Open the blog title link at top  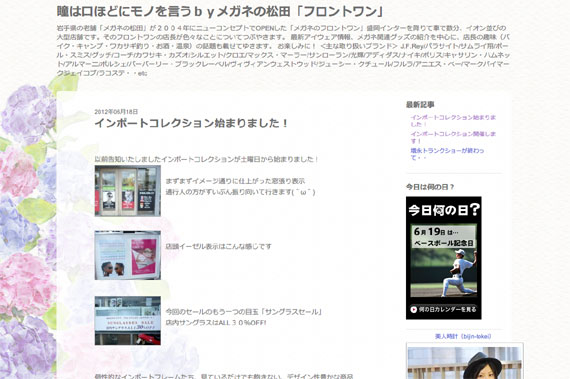(220, 11)
